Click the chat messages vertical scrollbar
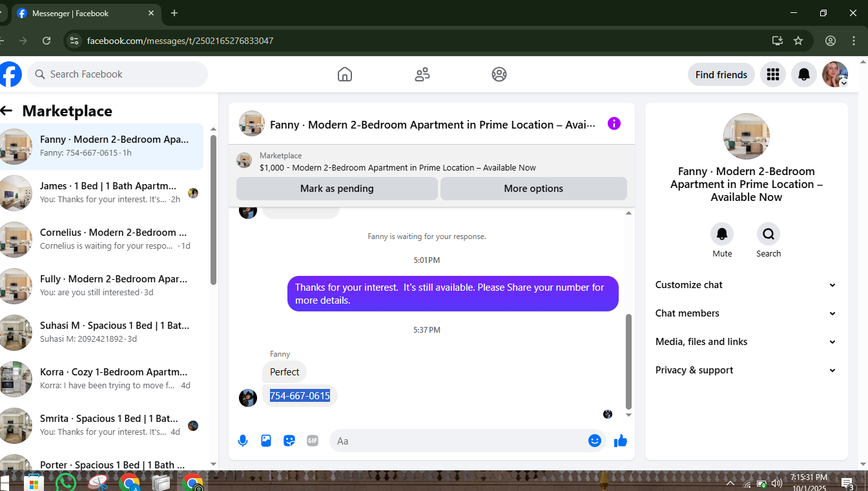Image resolution: width=868 pixels, height=491 pixels. pyautogui.click(x=628, y=362)
